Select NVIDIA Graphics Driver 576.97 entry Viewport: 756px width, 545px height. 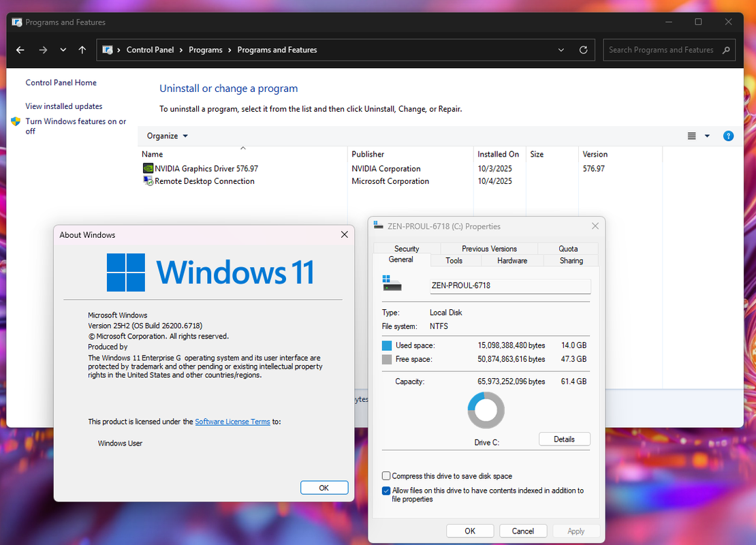(206, 168)
